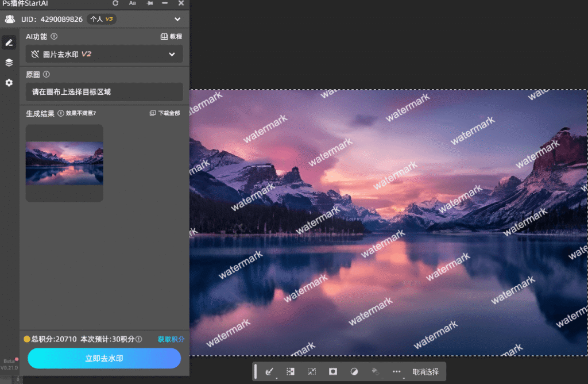
Task: Click the info icon beside AI功能
Action: pos(54,36)
